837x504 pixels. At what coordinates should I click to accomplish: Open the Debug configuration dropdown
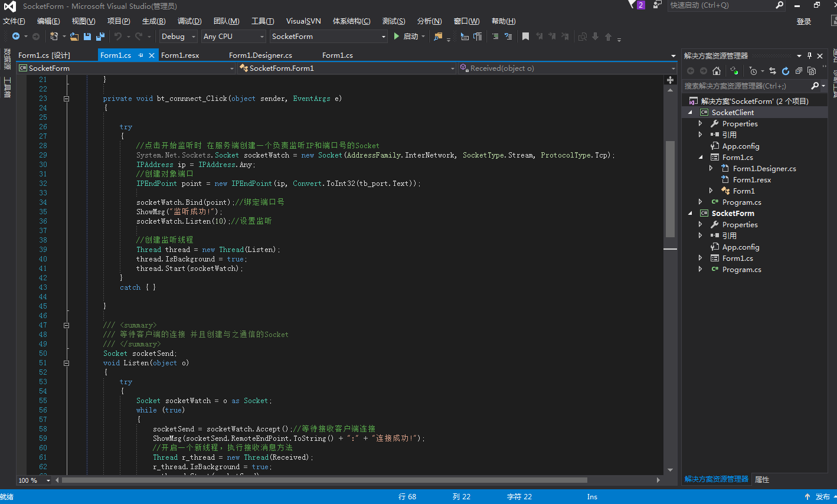[178, 37]
